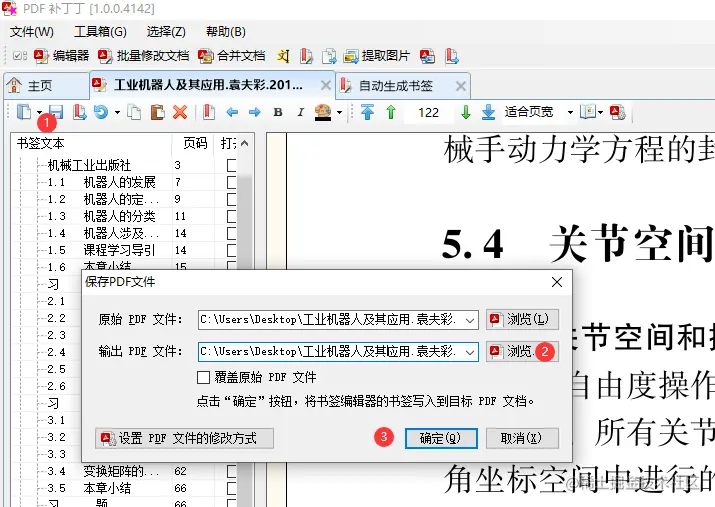Click the 确定(O) button

tap(441, 438)
